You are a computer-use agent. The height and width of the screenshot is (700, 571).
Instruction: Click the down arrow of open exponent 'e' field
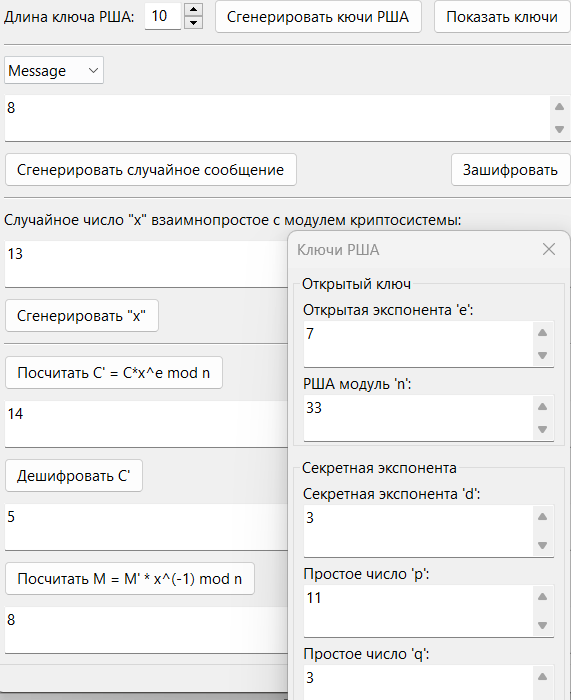click(x=542, y=355)
